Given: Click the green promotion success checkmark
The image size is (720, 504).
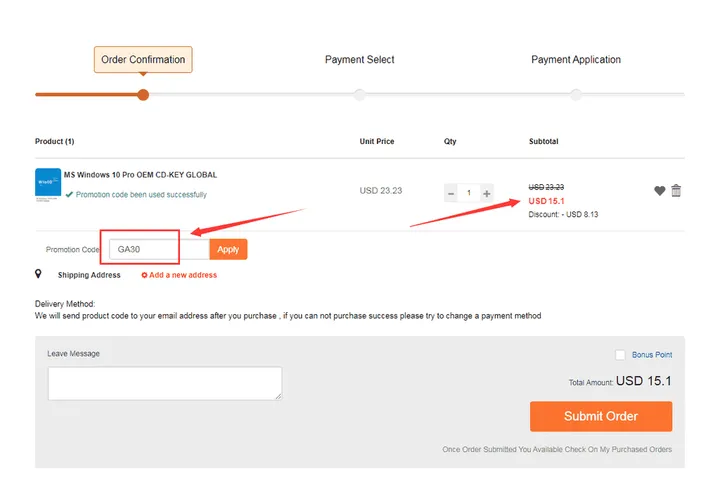Looking at the screenshot, I should (69, 195).
